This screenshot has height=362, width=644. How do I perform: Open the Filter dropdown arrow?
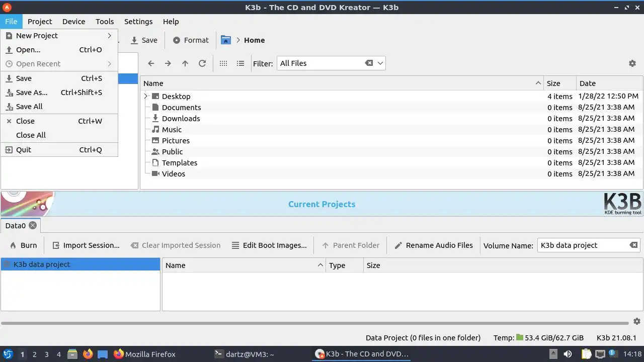click(380, 63)
